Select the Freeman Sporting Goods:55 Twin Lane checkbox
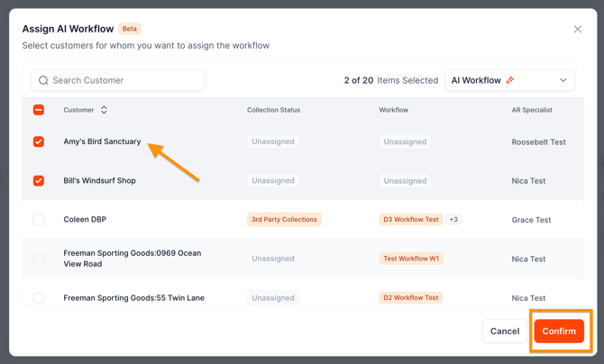This screenshot has height=364, width=604. 39,297
